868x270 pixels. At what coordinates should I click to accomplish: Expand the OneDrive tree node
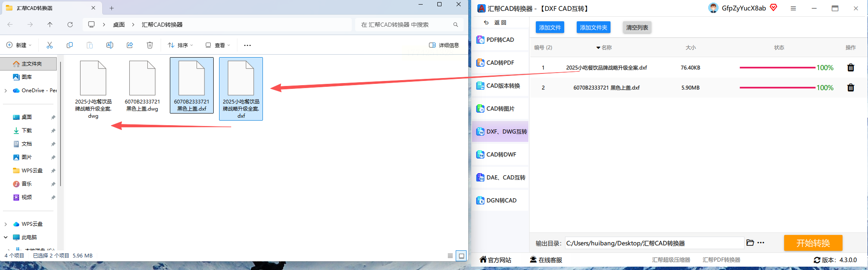coord(5,91)
